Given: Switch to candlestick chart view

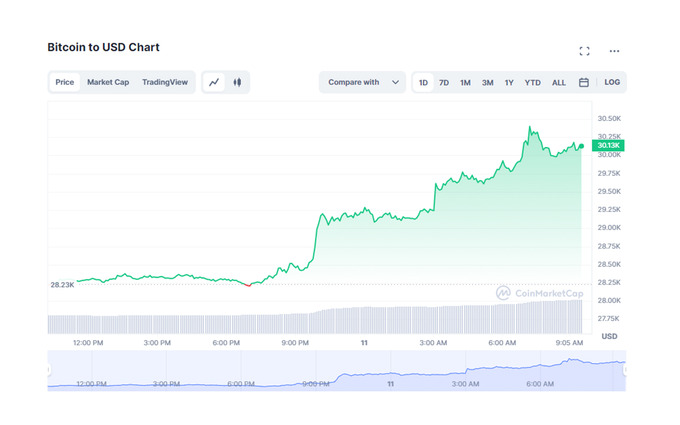Looking at the screenshot, I should tap(238, 82).
